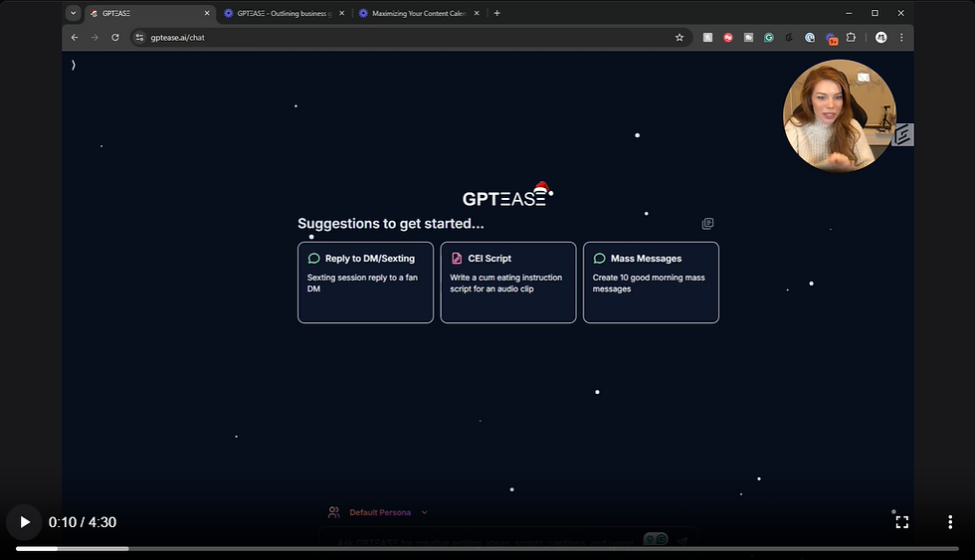Switch to Maximizing Your Content Calendar tab
The width and height of the screenshot is (975, 560).
[x=419, y=13]
